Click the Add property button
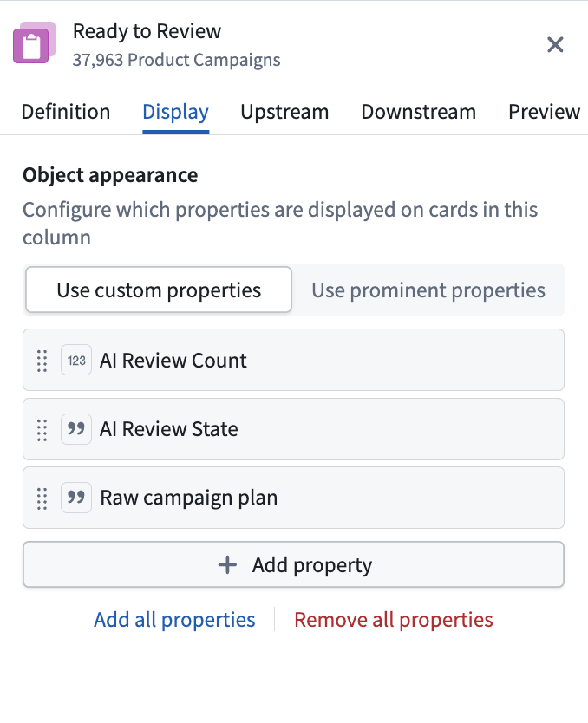 click(293, 564)
